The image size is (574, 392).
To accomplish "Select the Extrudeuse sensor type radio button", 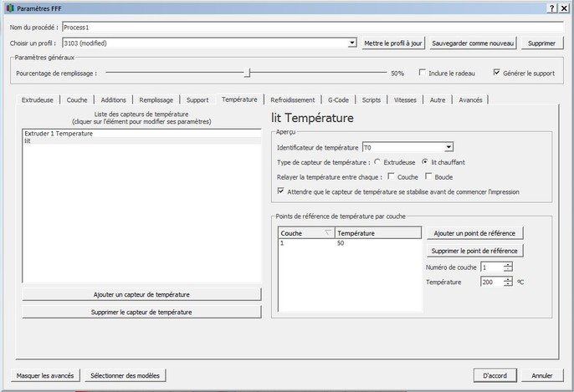I will pyautogui.click(x=377, y=161).
